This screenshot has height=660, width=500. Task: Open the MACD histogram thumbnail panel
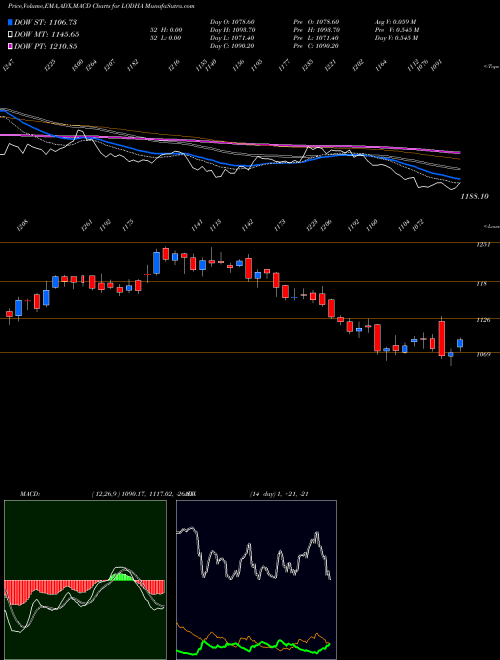(x=85, y=580)
